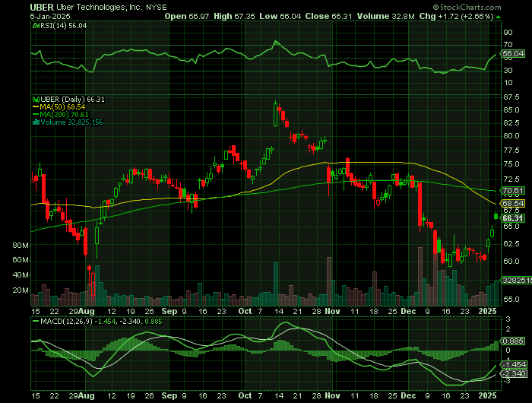Click the 82.5 price axis label
The image size is (532, 403).
(511, 123)
